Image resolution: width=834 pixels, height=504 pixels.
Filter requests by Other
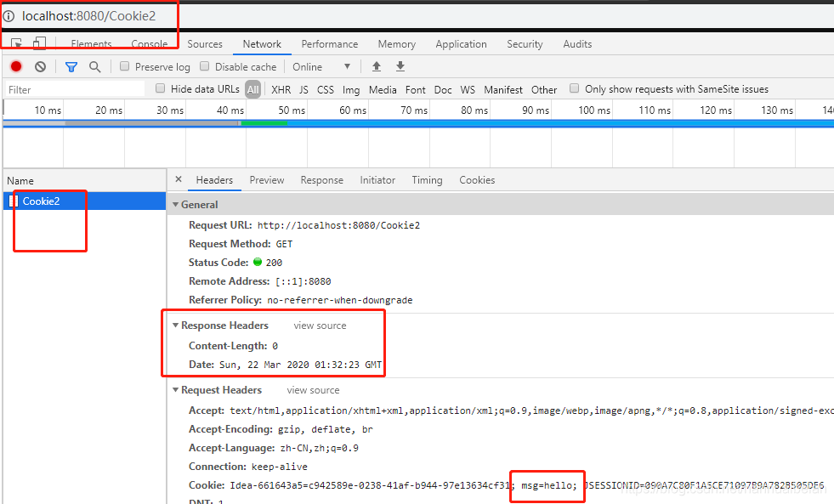click(x=544, y=89)
